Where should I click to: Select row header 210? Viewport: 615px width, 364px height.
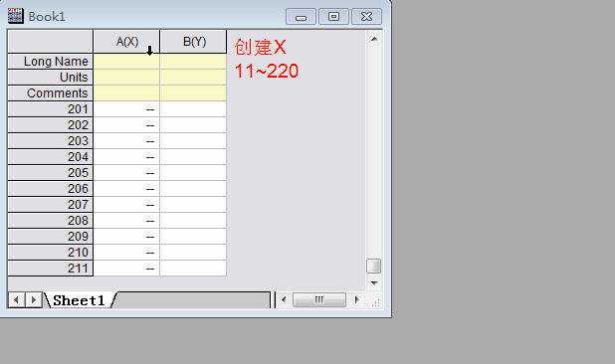tap(50, 253)
